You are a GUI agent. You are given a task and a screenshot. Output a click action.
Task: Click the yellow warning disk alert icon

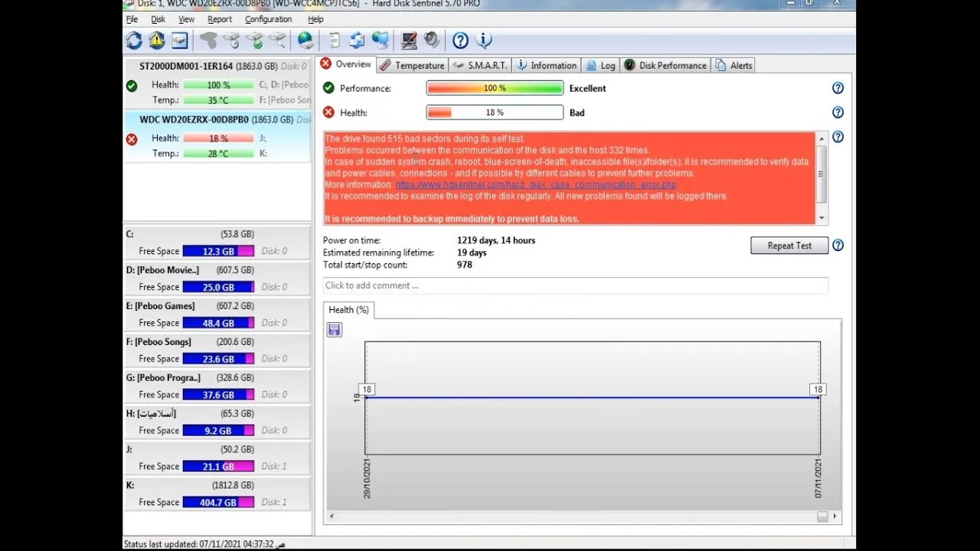(157, 41)
